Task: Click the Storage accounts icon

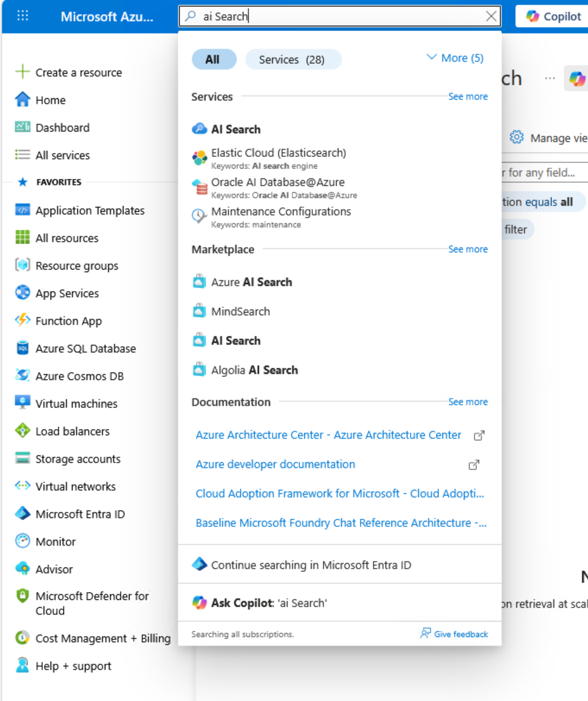Action: [x=22, y=458]
